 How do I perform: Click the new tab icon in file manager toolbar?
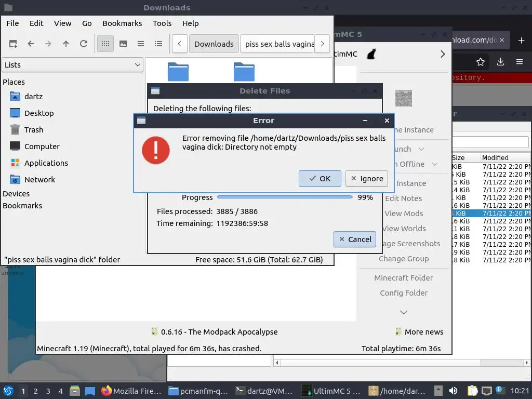tap(13, 44)
